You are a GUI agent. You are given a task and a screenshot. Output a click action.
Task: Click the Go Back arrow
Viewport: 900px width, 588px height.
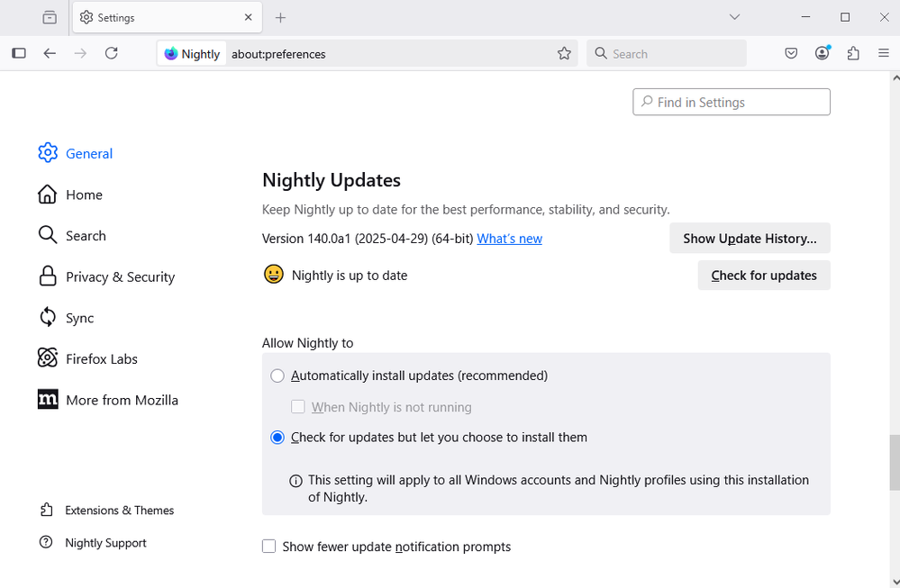click(x=50, y=54)
